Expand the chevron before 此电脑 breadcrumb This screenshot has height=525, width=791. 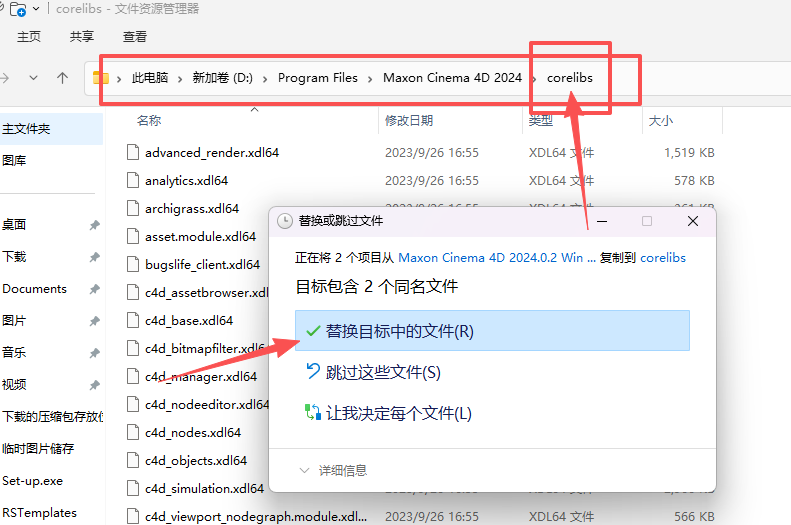[x=119, y=79]
